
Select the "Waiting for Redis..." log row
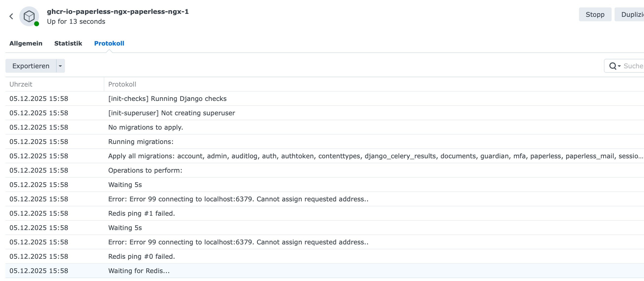[x=139, y=271]
